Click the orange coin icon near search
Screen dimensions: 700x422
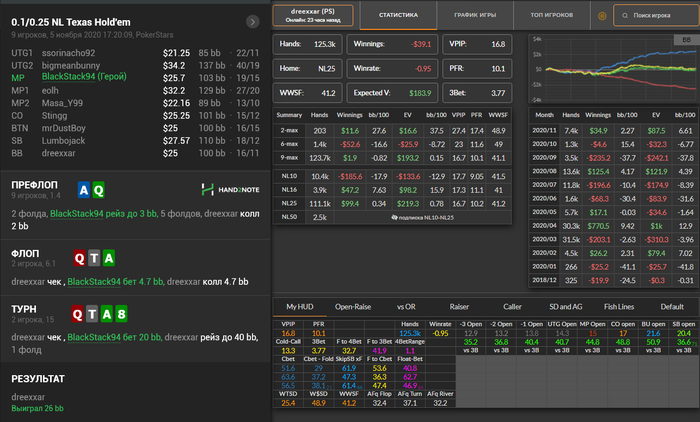click(x=602, y=16)
